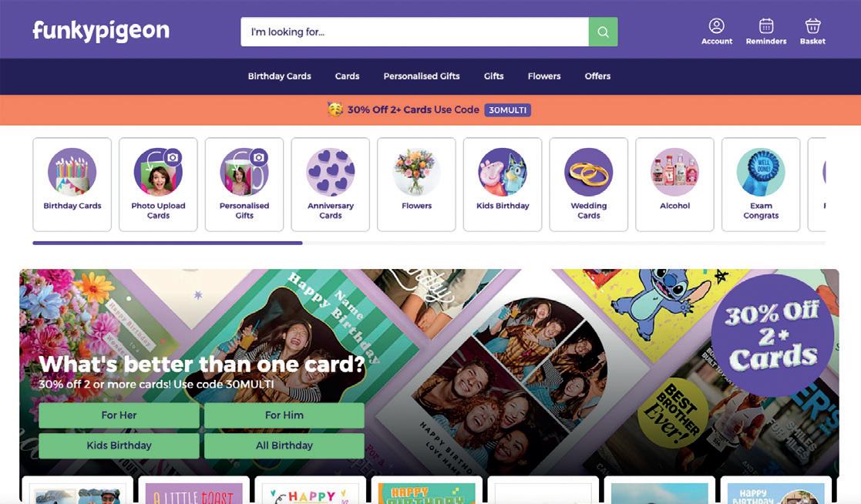Viewport: 861px width, 504px height.
Task: Select the Wedding Cards rings tile
Action: pos(589,184)
